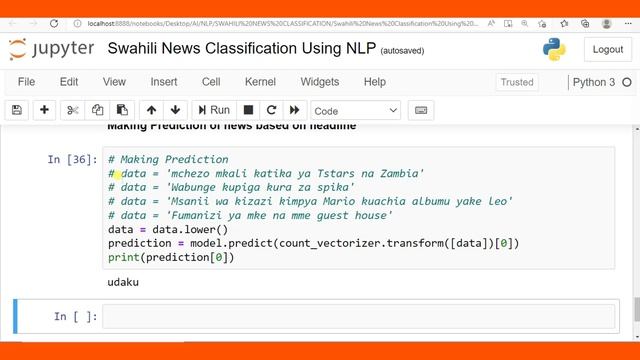Viewport: 640px width, 360px height.
Task: Restart the kernel circular arrow icon
Action: [271, 110]
